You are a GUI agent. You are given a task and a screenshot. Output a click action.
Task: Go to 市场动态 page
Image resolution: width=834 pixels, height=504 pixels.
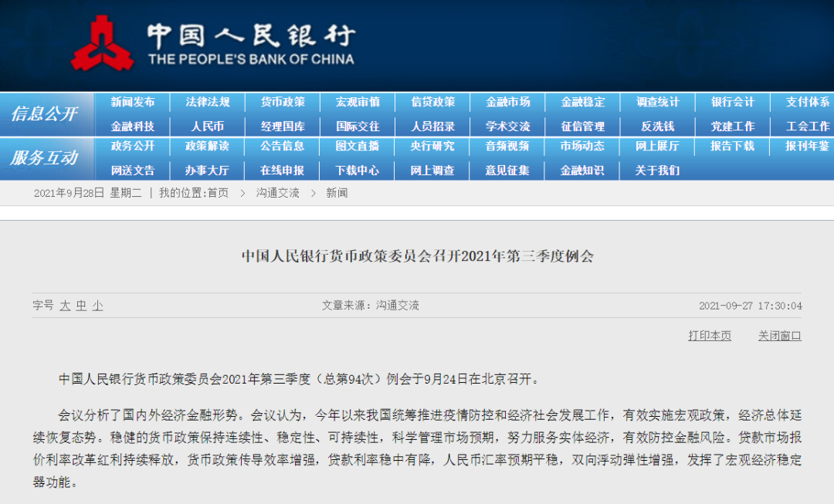pos(582,146)
